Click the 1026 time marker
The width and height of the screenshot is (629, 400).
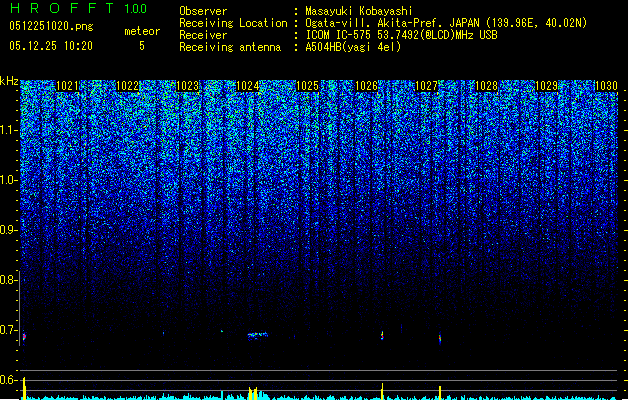pos(366,86)
